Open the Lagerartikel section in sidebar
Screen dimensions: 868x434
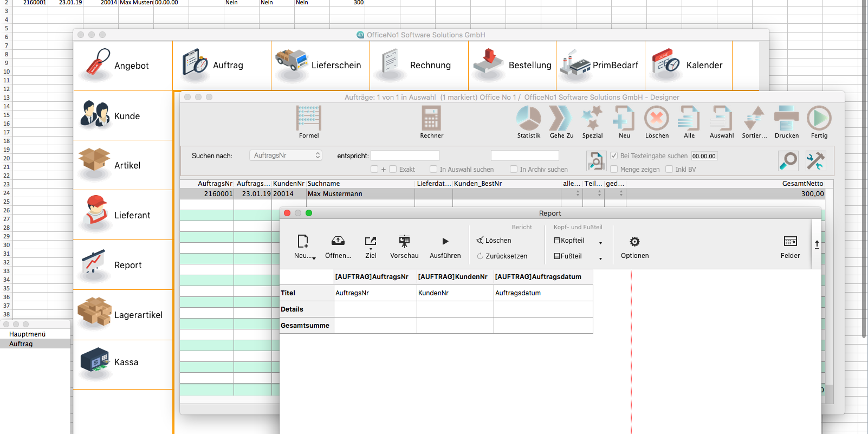(x=123, y=315)
